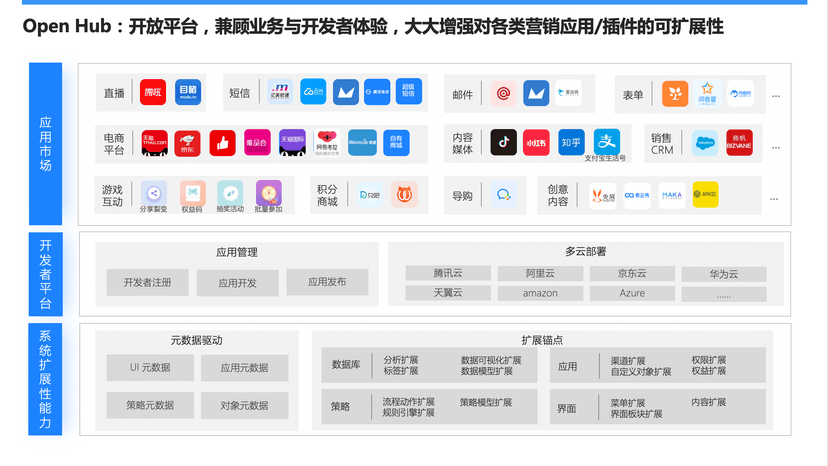This screenshot has height=466, width=828.
Task: Select the orange plant form icon
Action: pyautogui.click(x=675, y=94)
